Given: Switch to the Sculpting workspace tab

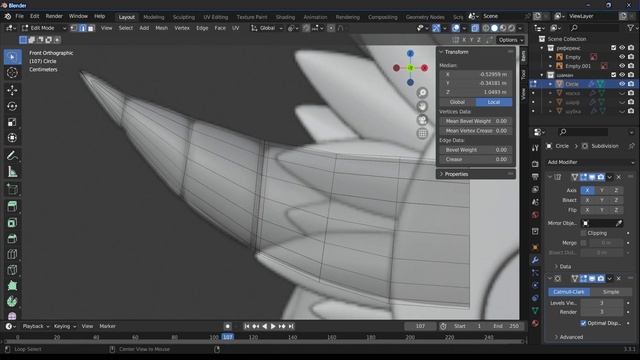Looking at the screenshot, I should 184,17.
